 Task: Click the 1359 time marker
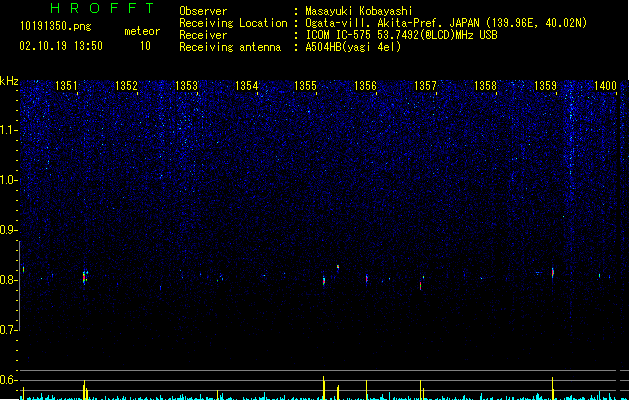tap(546, 86)
